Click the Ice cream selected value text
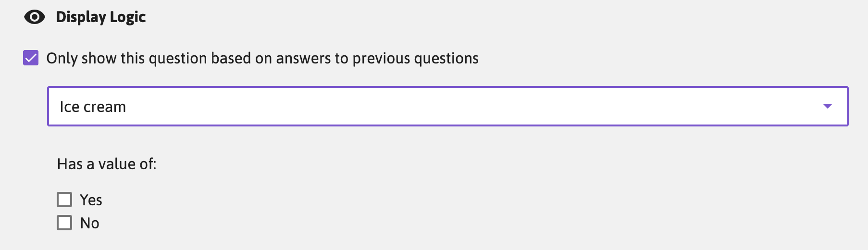This screenshot has width=868, height=250. point(93,107)
